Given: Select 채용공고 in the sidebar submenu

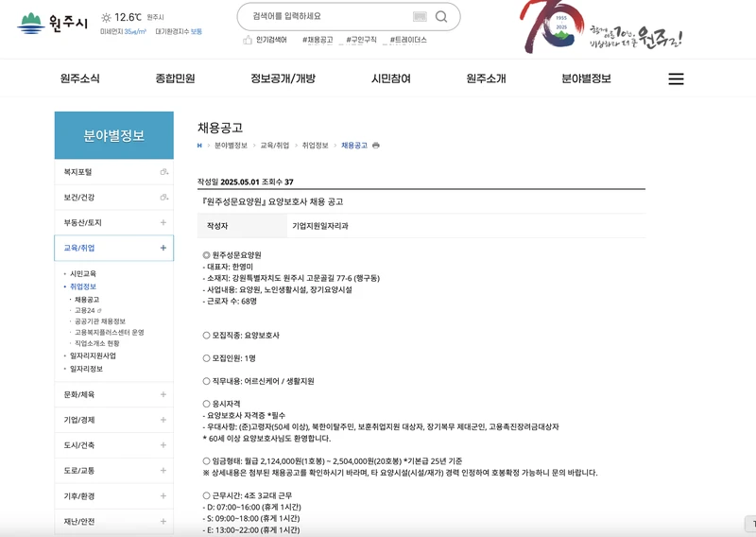Looking at the screenshot, I should [87, 300].
